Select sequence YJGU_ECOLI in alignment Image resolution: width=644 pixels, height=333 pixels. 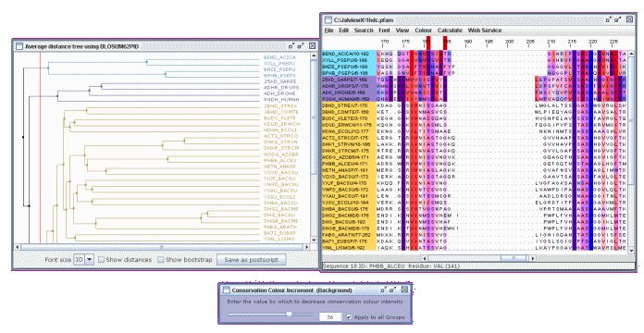(x=349, y=203)
